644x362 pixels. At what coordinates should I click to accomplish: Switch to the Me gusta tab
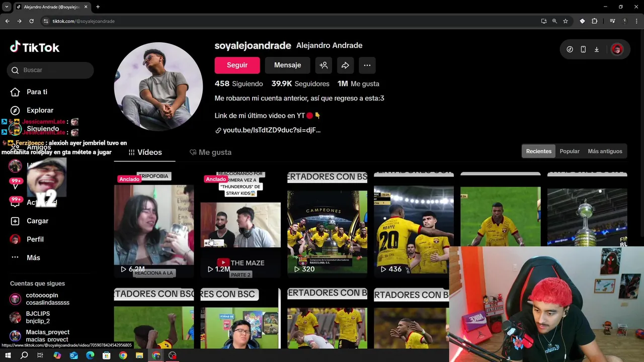(x=210, y=152)
